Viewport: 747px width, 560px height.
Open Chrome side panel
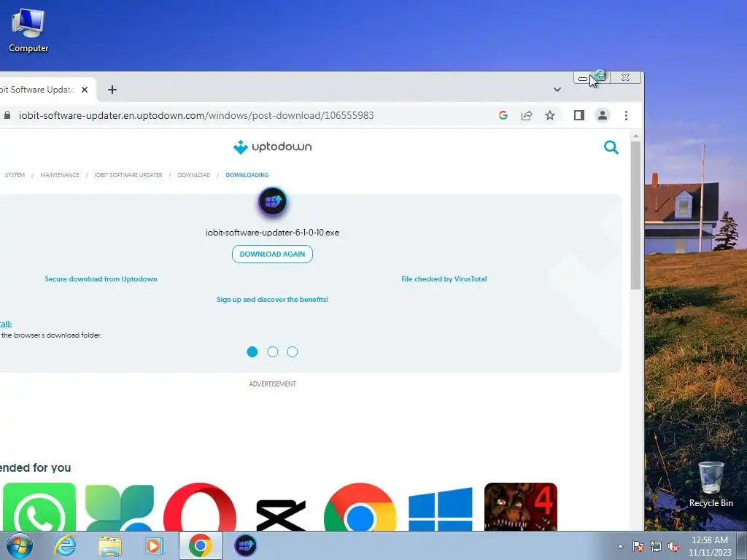578,115
